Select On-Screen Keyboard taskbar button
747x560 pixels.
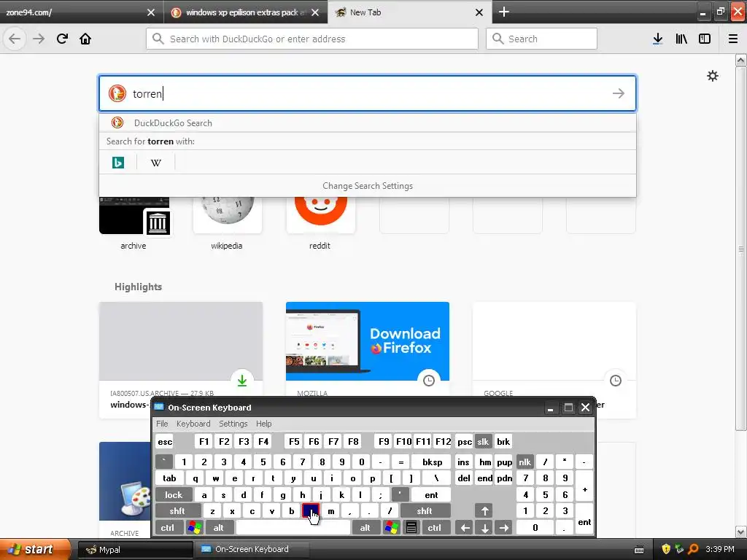252,550
